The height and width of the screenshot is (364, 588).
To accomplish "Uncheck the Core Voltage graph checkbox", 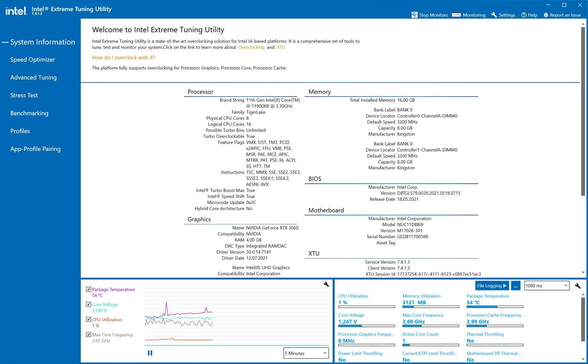I will click(x=89, y=304).
